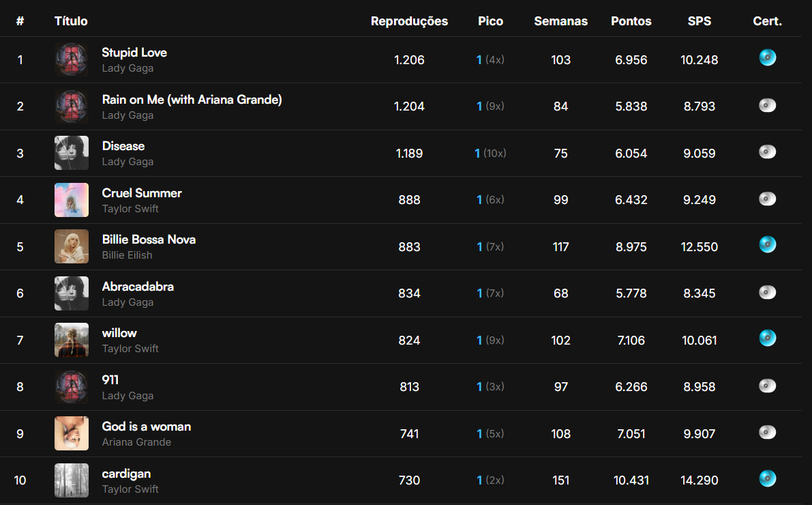The image size is (812, 505).
Task: Click the Disease cover art thumbnail
Action: [x=72, y=153]
